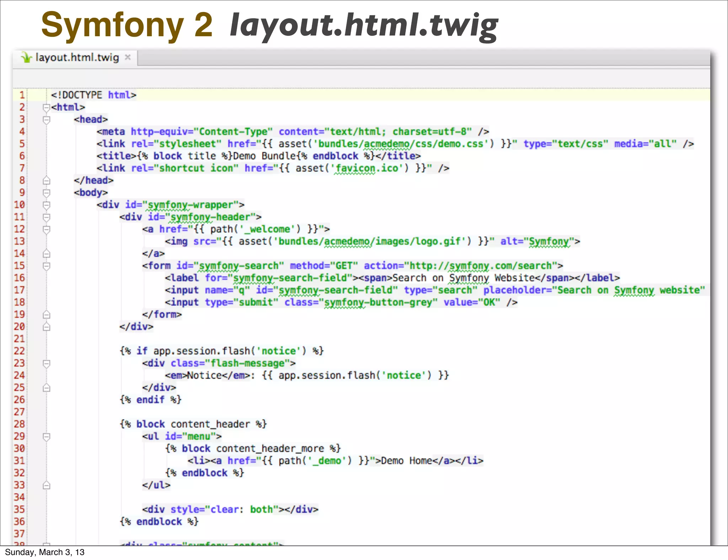Click line number 27 in the gutter
This screenshot has width=728, height=560.
pyautogui.click(x=20, y=412)
